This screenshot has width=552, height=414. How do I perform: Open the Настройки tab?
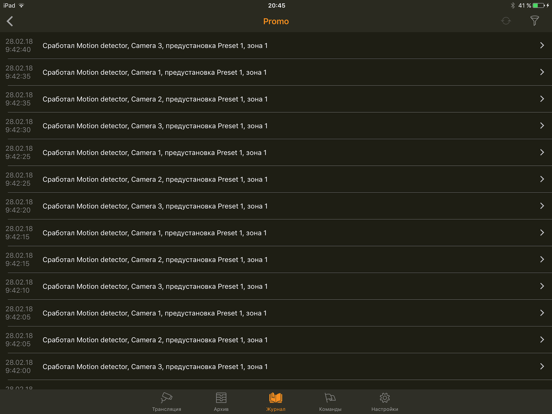[384, 402]
